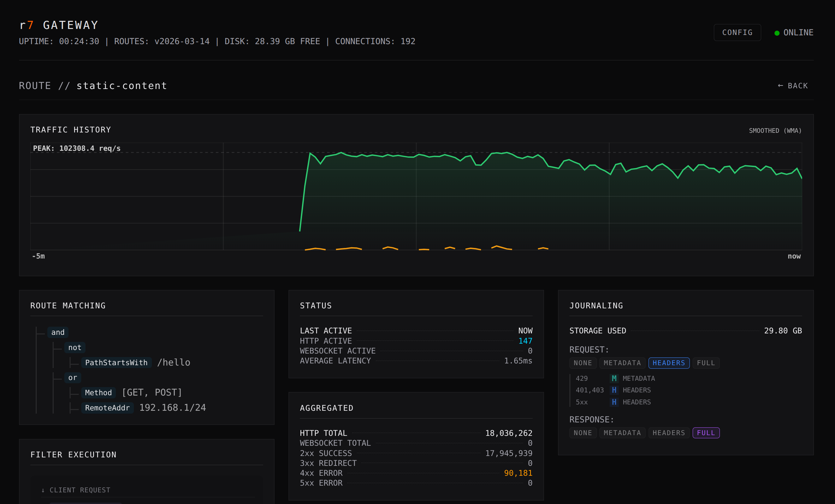835x504 pixels.
Task: Select request journaling FULL
Action: click(706, 363)
